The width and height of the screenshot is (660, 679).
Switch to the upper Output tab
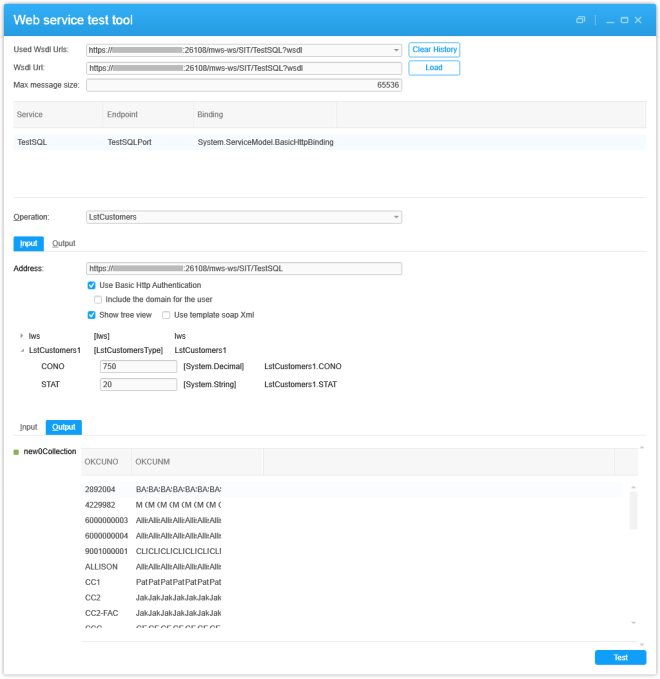(x=63, y=243)
